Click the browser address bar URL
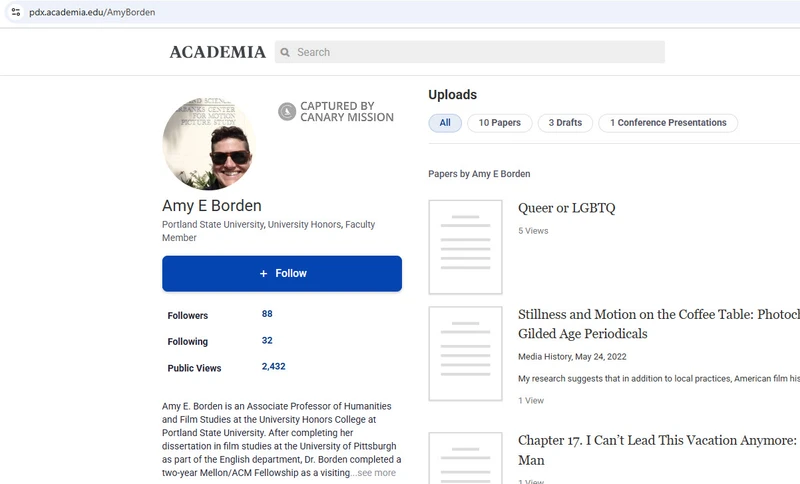The image size is (800, 484). [x=92, y=12]
